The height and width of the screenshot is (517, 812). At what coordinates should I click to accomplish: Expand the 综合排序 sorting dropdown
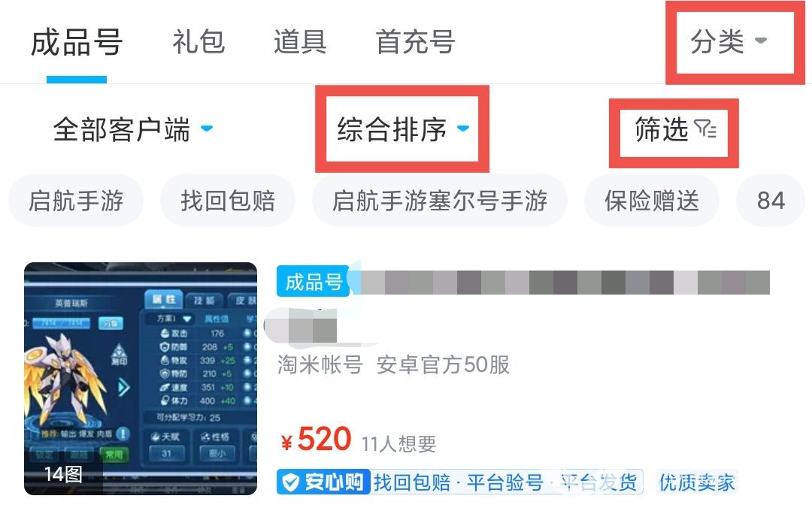[x=403, y=128]
